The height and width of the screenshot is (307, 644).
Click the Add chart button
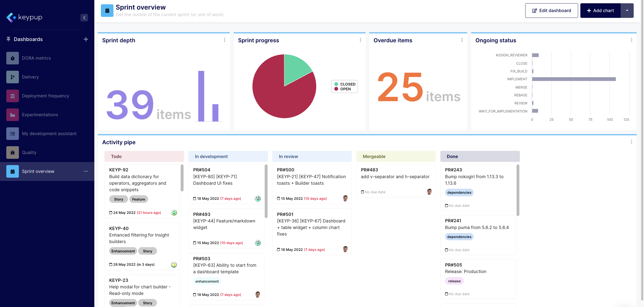click(x=600, y=11)
